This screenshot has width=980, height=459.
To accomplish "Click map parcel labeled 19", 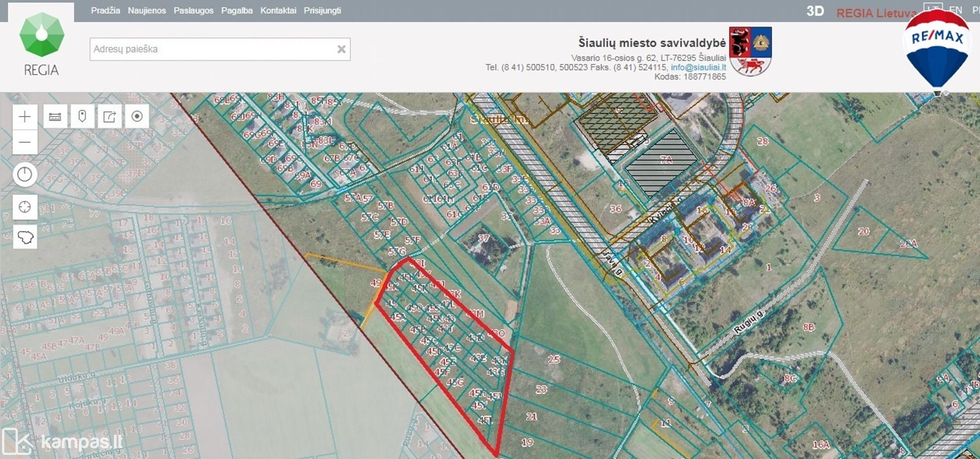I will pos(527,442).
